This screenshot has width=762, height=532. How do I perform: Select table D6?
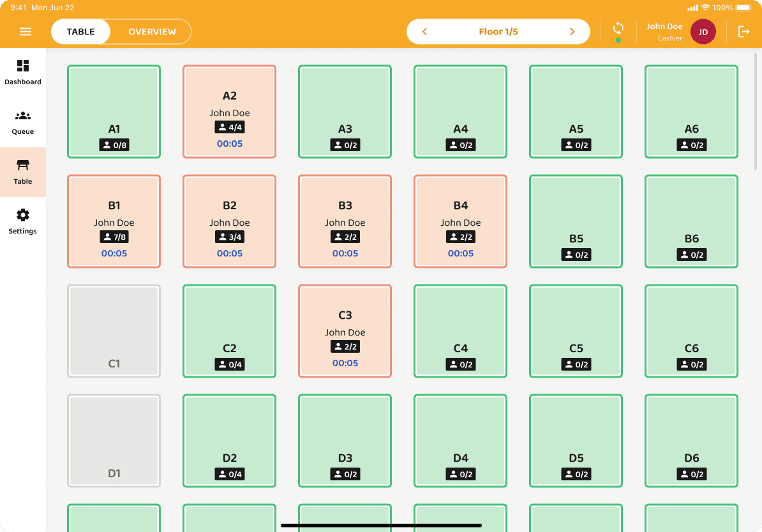point(692,441)
